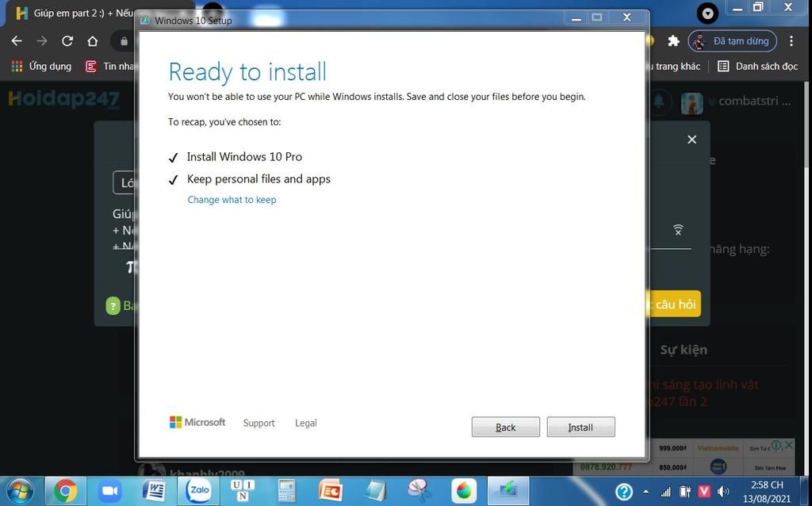Go back in Chrome browser navigation
Image resolution: width=812 pixels, height=506 pixels.
tap(17, 41)
